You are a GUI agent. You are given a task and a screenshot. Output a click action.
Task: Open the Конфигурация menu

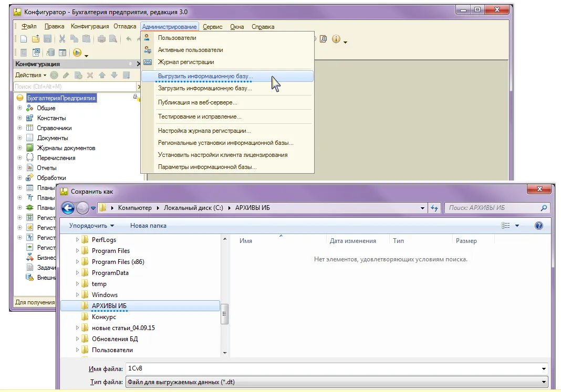(90, 26)
